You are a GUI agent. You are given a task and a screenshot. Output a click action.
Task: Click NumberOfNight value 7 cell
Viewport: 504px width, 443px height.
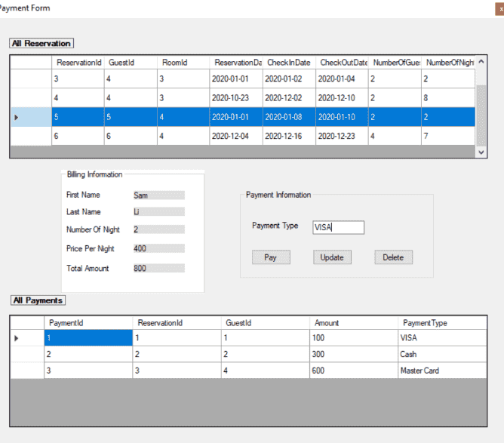(448, 136)
